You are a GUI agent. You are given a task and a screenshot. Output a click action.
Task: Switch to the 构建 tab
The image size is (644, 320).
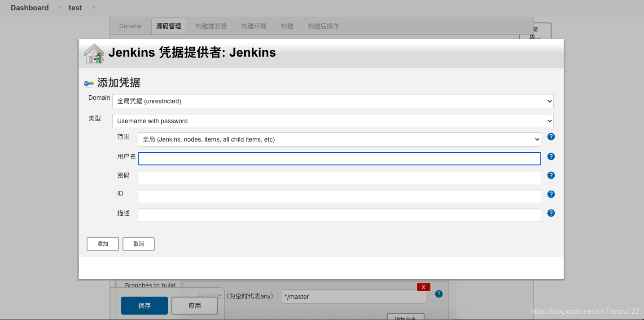tap(287, 26)
